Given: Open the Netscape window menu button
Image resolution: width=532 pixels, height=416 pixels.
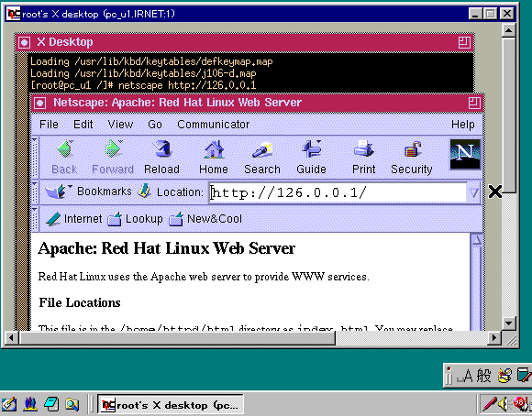Looking at the screenshot, I should (x=40, y=103).
